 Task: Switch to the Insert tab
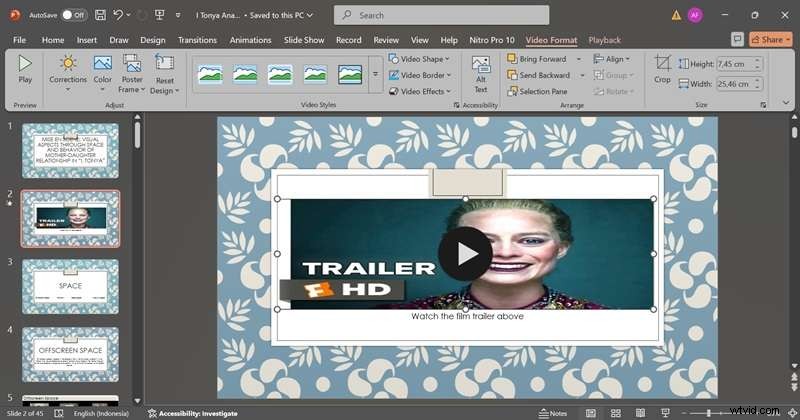coord(87,40)
